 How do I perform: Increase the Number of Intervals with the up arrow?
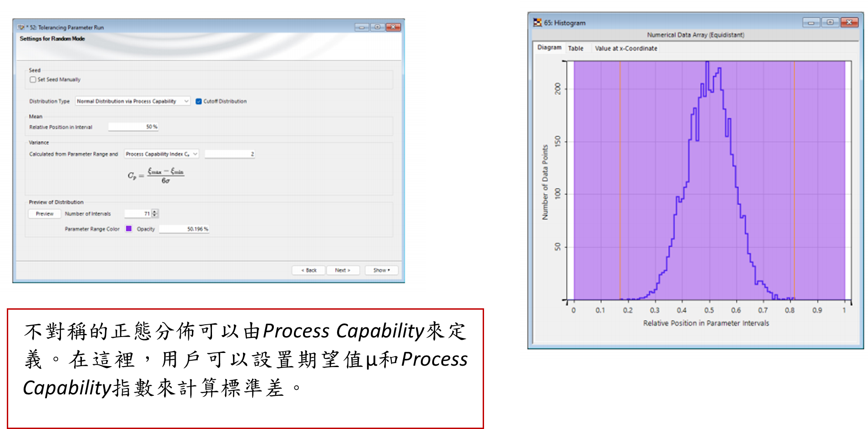click(155, 211)
